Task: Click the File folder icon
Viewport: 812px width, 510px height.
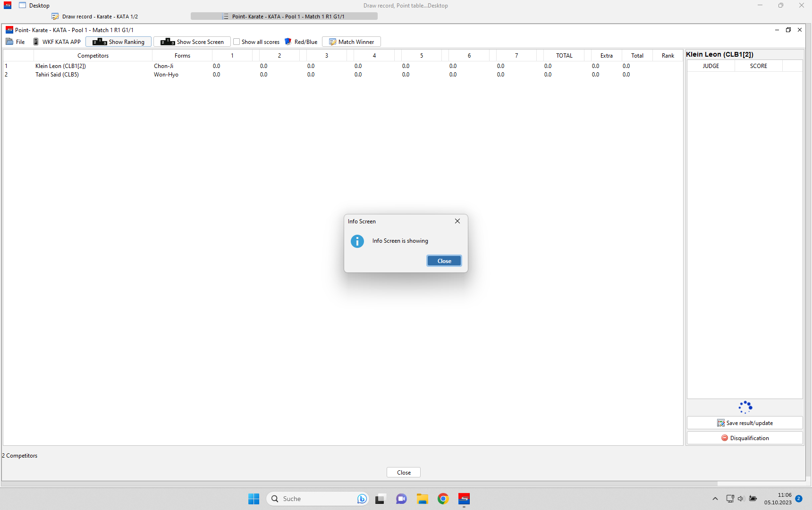Action: (x=9, y=42)
